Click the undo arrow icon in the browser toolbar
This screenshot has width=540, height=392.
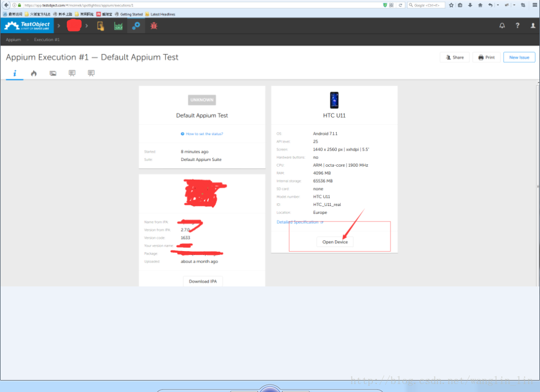490,5
